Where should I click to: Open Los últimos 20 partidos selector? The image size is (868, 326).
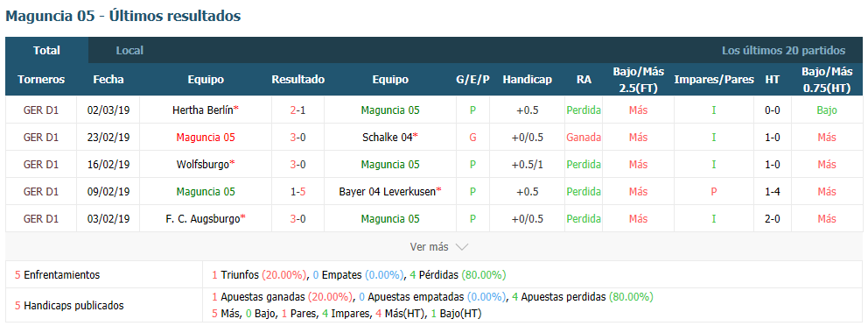[783, 51]
